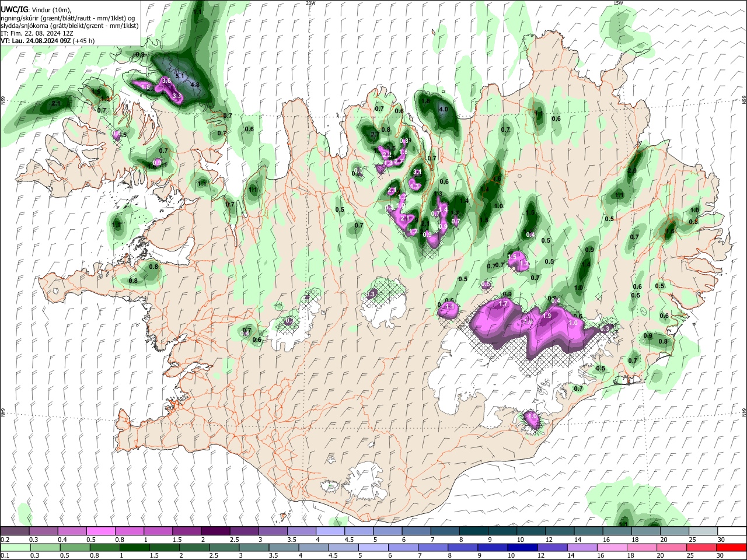Click the '15W' longitude label at the top

point(618,3)
